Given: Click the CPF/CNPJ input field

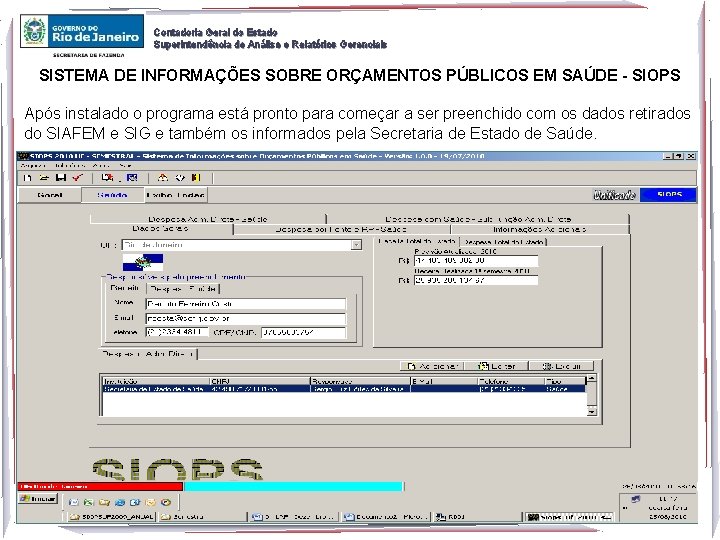Looking at the screenshot, I should pyautogui.click(x=304, y=332).
